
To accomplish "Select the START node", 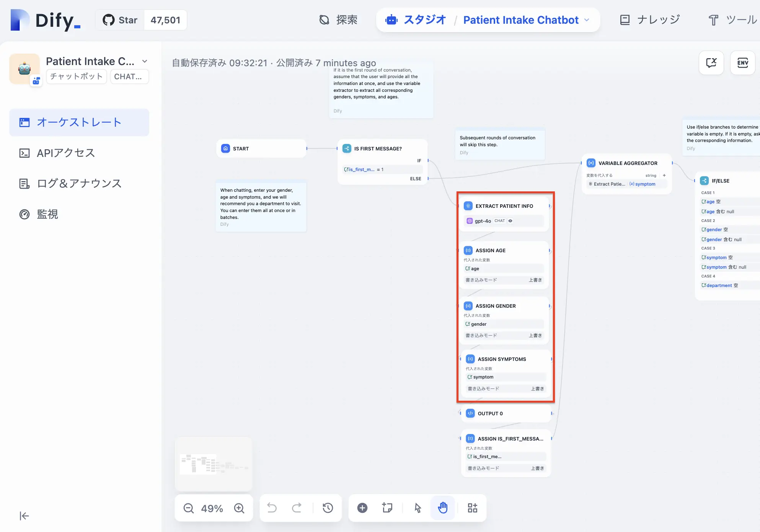I will pyautogui.click(x=261, y=149).
